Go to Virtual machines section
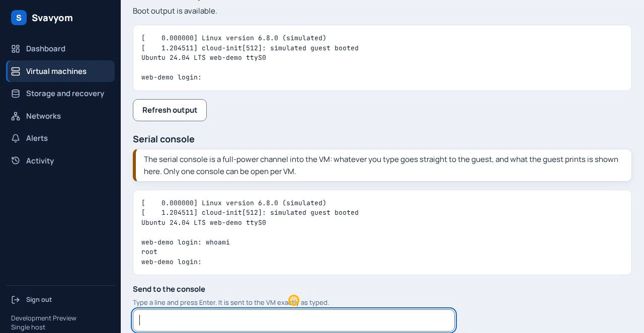Screen dimensions: 644x333 click(x=60, y=71)
